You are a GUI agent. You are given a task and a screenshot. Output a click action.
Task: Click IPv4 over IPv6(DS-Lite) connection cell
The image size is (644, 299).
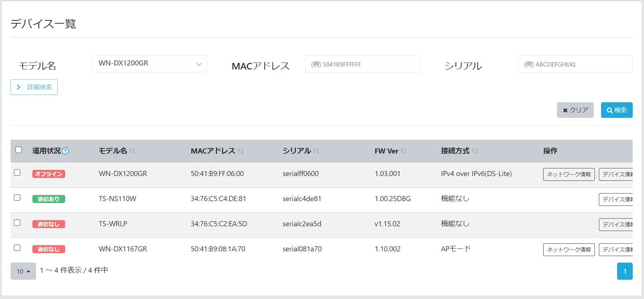(x=476, y=174)
